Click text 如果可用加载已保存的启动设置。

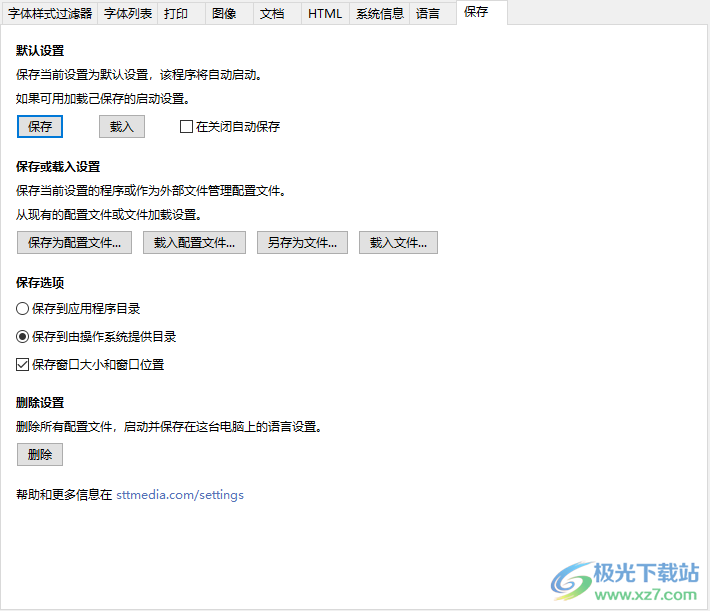point(103,98)
